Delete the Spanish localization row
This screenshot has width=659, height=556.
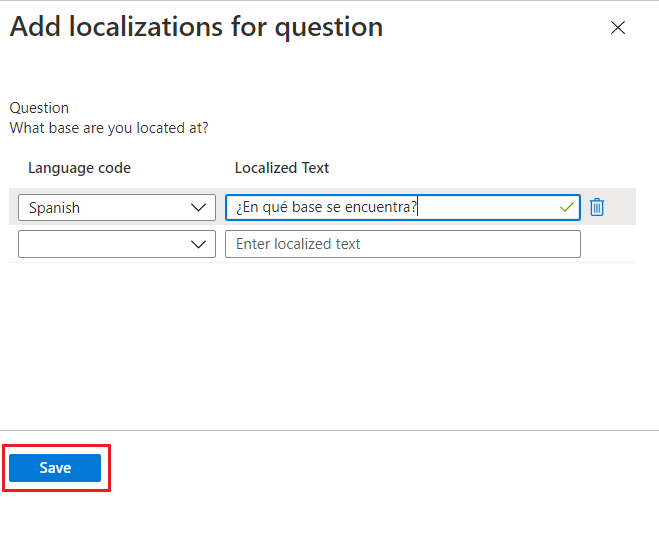pyautogui.click(x=597, y=207)
